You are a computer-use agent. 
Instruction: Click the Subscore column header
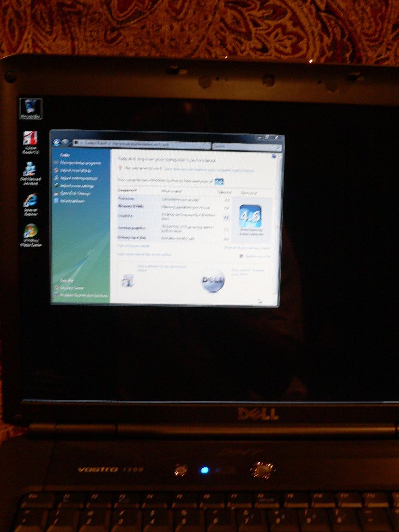(x=224, y=192)
